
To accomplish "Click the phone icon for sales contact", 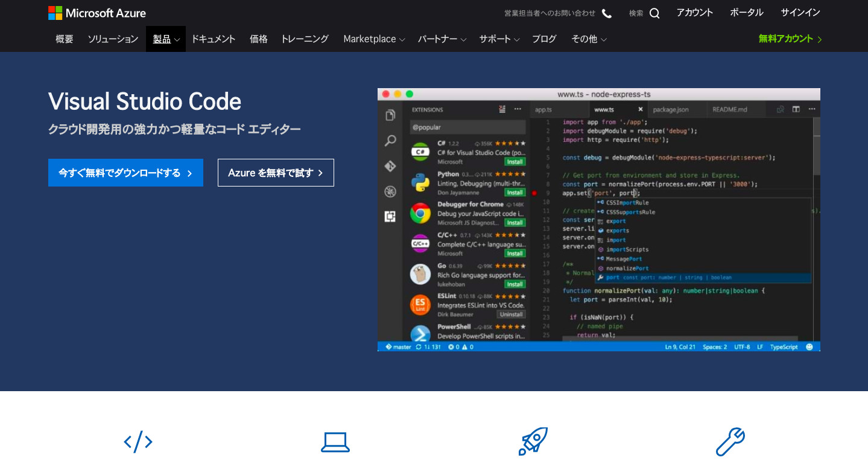I will (x=607, y=13).
